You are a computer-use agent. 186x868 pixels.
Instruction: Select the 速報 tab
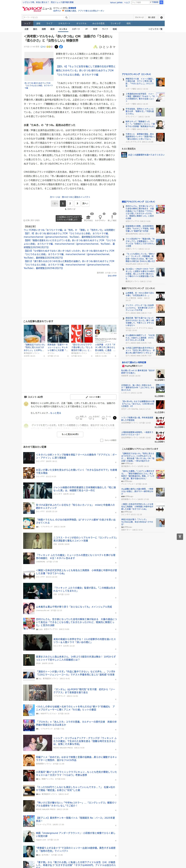[x=38, y=23]
